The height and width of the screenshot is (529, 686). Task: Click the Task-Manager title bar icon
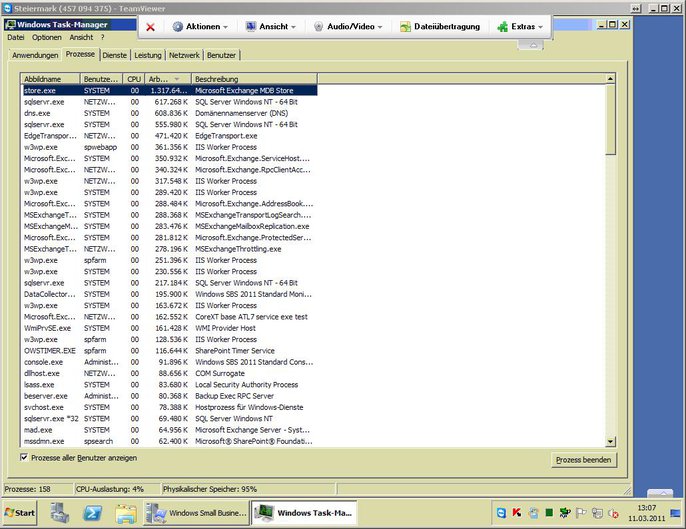[10, 25]
